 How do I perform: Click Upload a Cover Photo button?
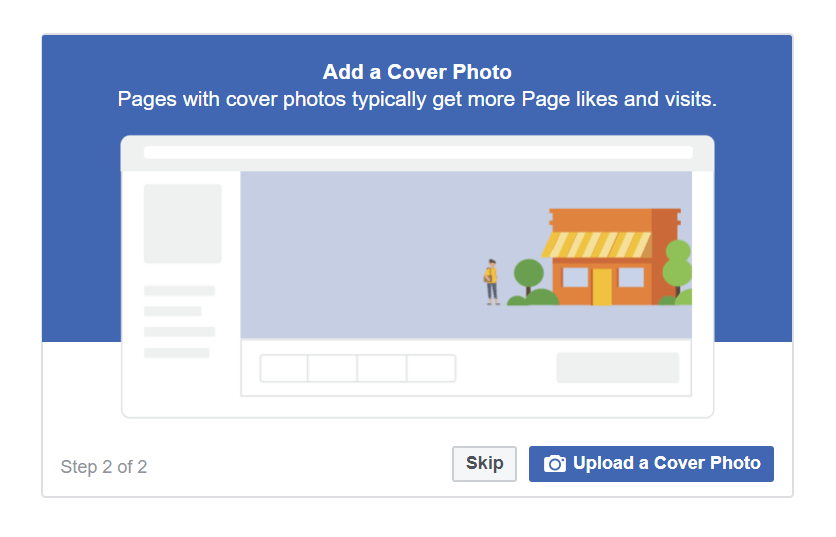[651, 463]
